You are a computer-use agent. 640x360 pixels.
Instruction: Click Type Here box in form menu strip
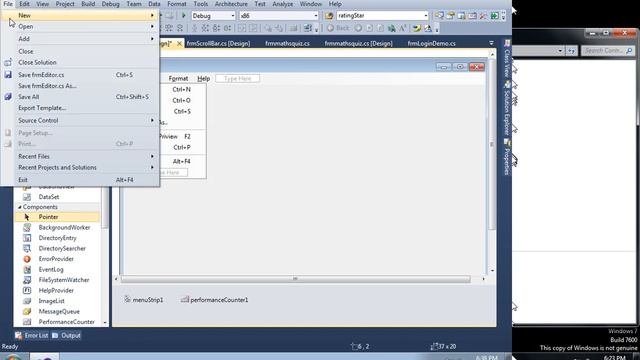[x=238, y=78]
